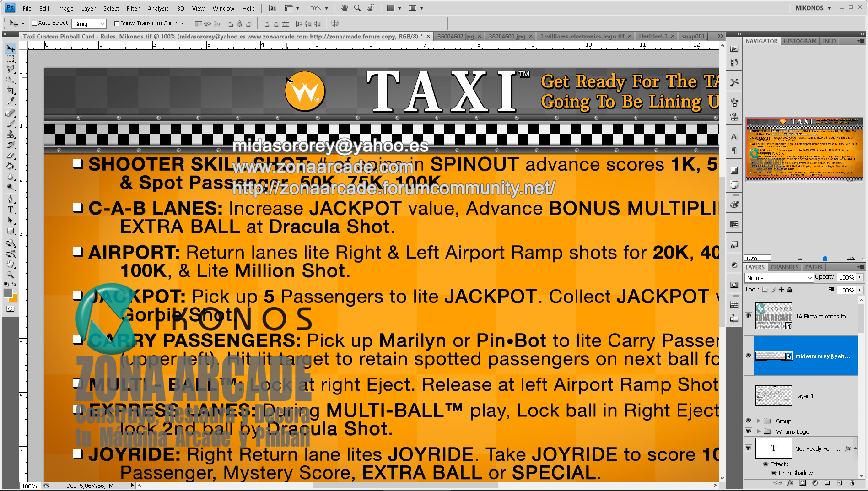The height and width of the screenshot is (491, 868).
Task: Enable the Auto-Select checkbox
Action: (x=34, y=23)
